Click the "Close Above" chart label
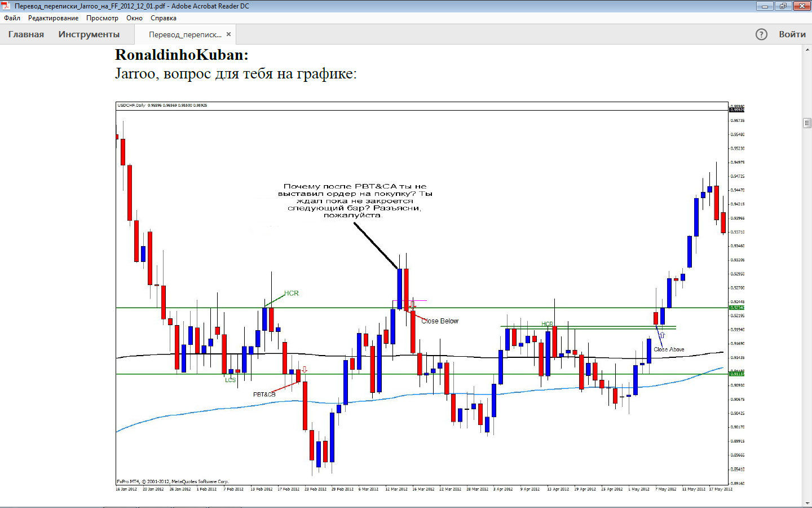Screen dimensions: 812x508 (x=669, y=349)
